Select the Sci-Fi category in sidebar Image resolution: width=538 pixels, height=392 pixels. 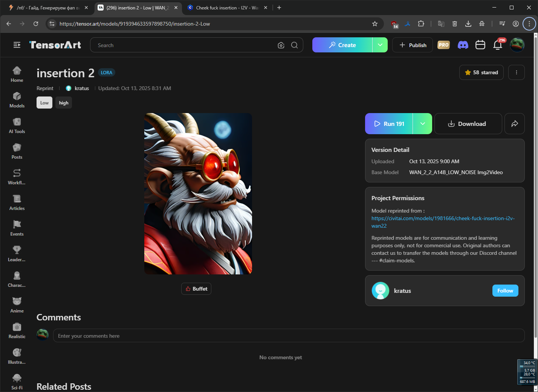coord(17,382)
